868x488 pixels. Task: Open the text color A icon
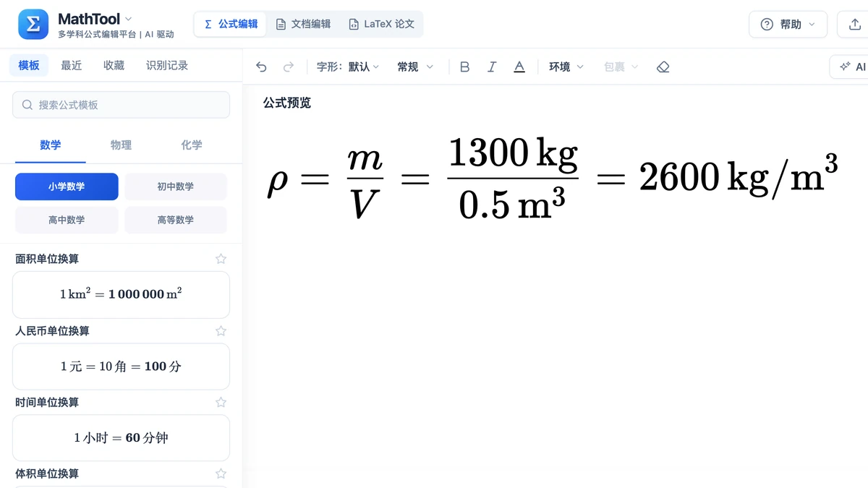519,67
